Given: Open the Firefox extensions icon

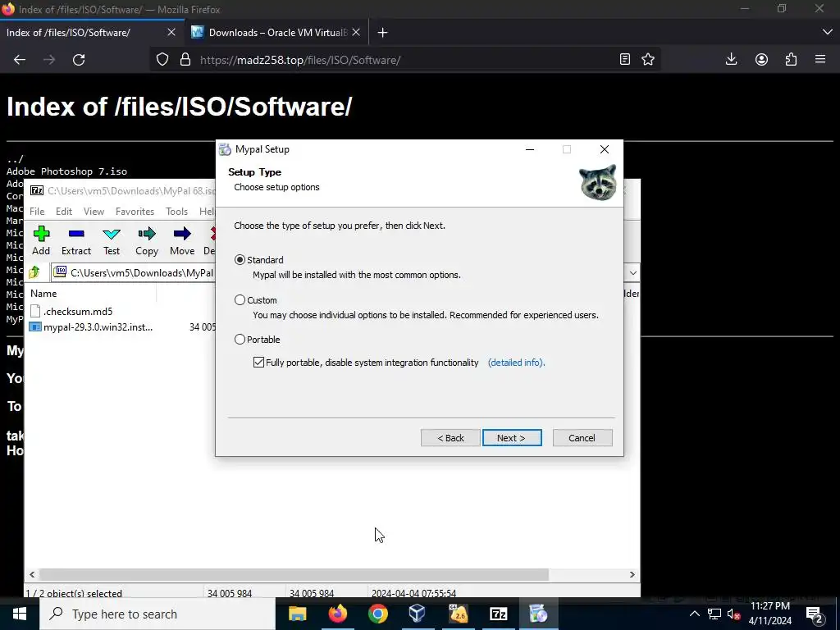Looking at the screenshot, I should [792, 59].
